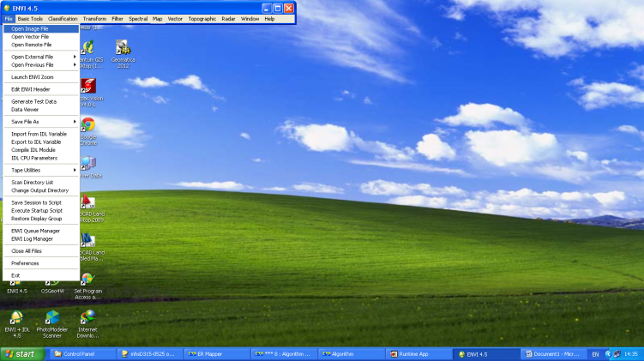Select the OSGeo4W desktop shortcut
Viewport: 644px width, 361px height.
tap(52, 286)
